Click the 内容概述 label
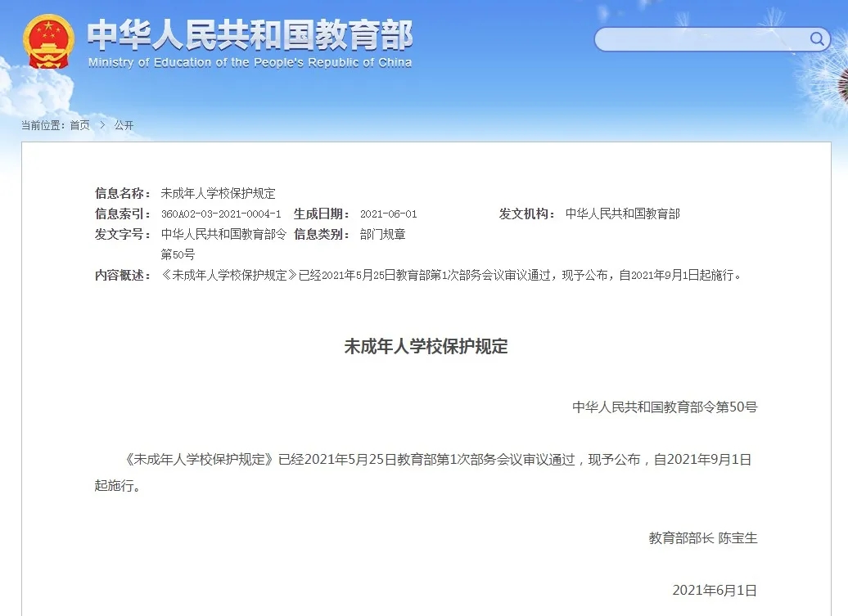 (123, 276)
